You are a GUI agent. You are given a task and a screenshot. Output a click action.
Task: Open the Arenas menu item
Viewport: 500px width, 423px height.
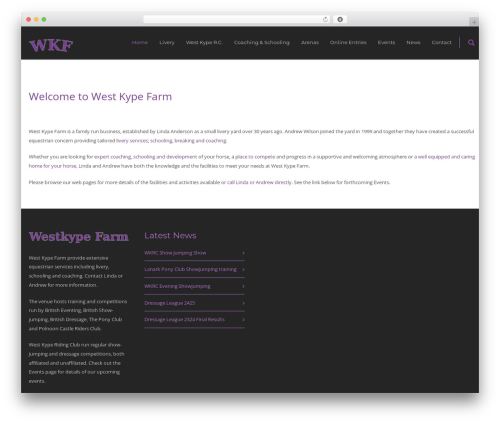[x=310, y=42]
